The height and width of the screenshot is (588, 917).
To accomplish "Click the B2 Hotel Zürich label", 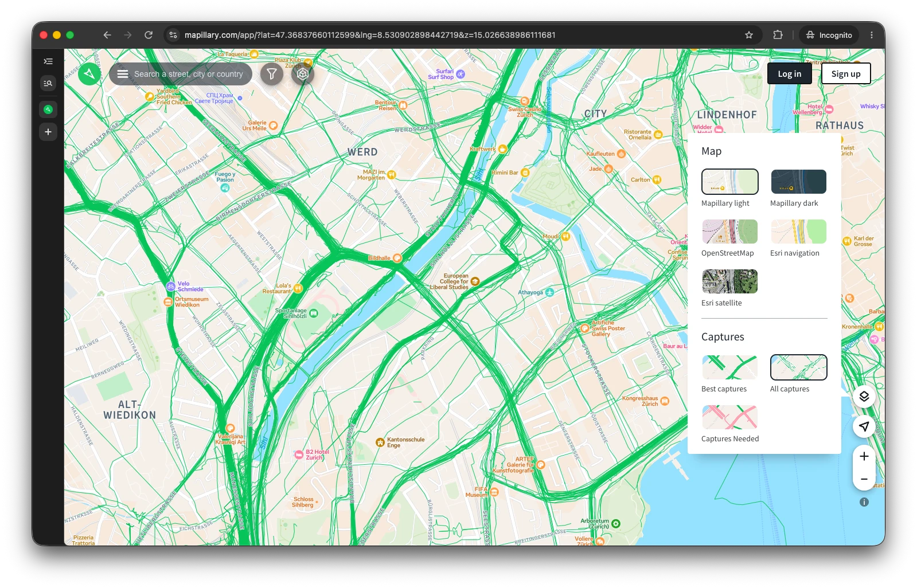I will pyautogui.click(x=317, y=454).
